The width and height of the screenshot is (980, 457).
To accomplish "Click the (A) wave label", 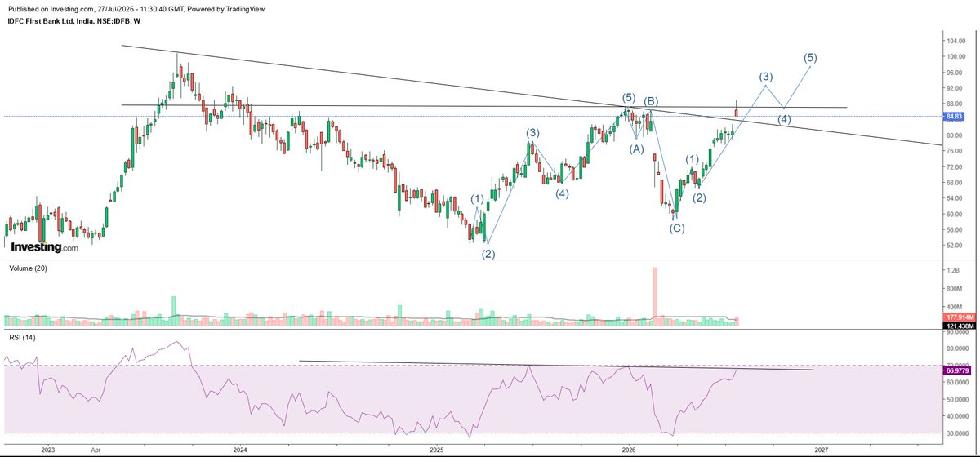I will [635, 149].
